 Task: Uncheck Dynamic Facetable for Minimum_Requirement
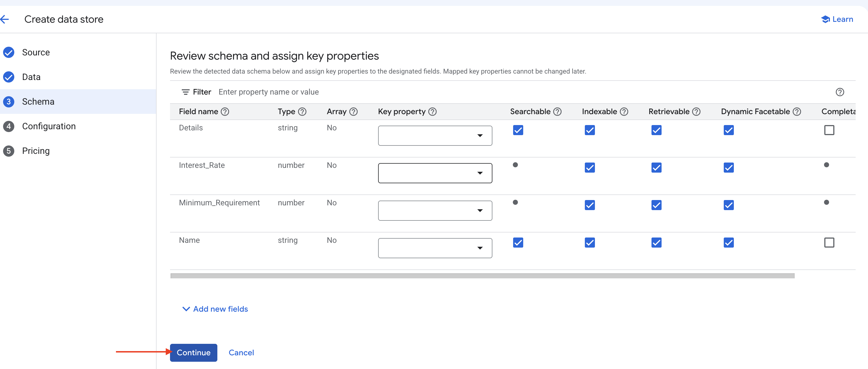point(728,205)
